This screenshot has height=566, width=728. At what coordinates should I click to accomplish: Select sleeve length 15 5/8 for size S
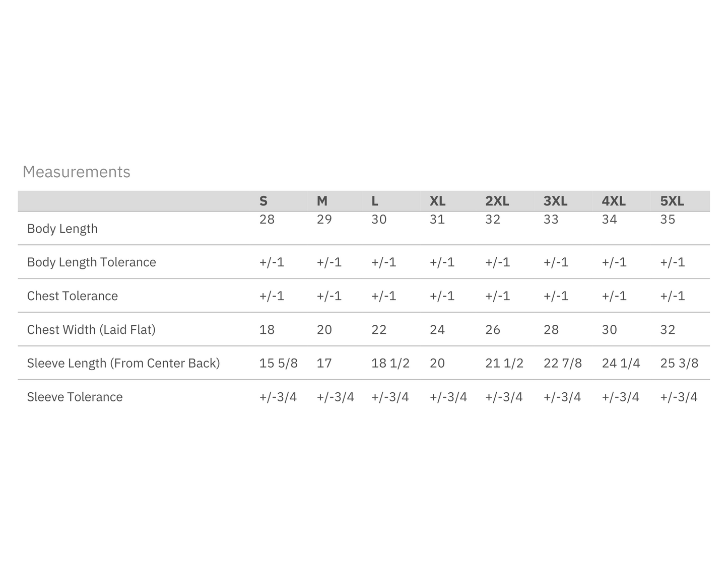(278, 364)
